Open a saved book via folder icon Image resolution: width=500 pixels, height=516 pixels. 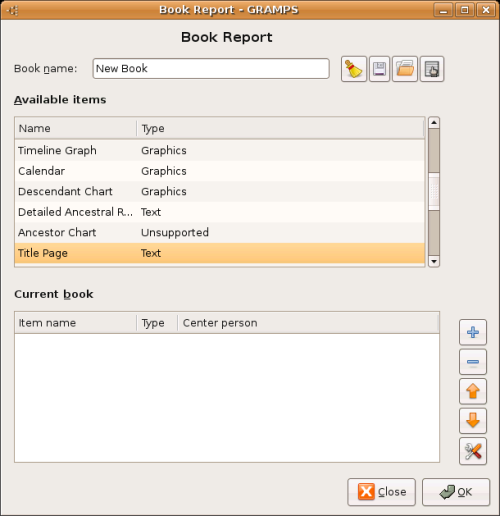[x=405, y=69]
